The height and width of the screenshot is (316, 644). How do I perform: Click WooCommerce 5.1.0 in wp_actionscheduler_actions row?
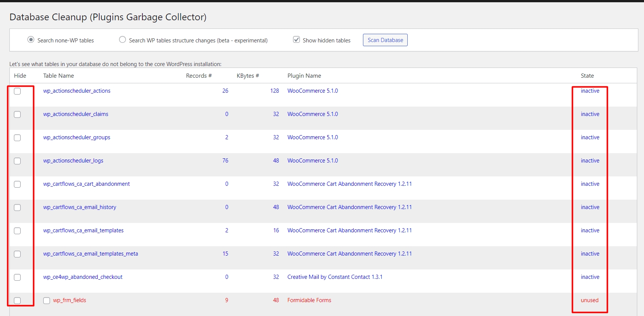[313, 91]
